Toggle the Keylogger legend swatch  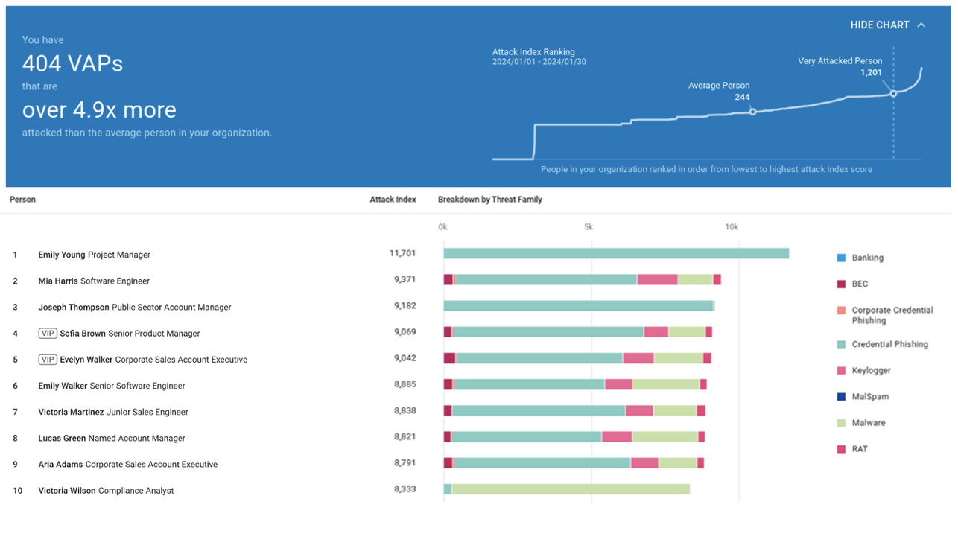[x=841, y=370]
